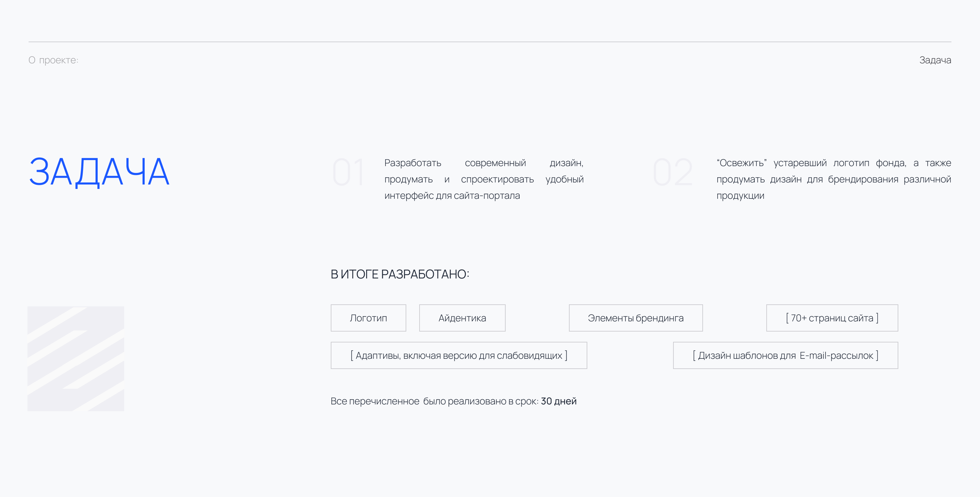Select the 70+ страниц сайта tag
The image size is (980, 497).
[x=832, y=318]
